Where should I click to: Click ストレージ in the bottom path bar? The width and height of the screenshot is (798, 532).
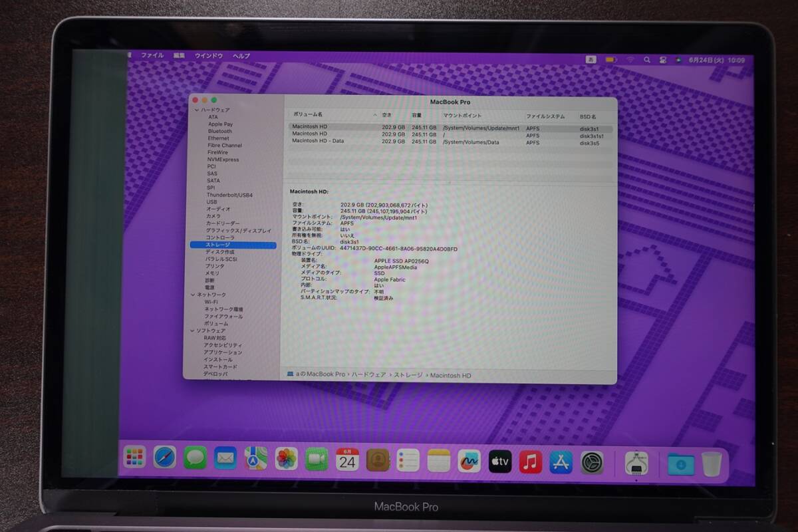point(408,375)
